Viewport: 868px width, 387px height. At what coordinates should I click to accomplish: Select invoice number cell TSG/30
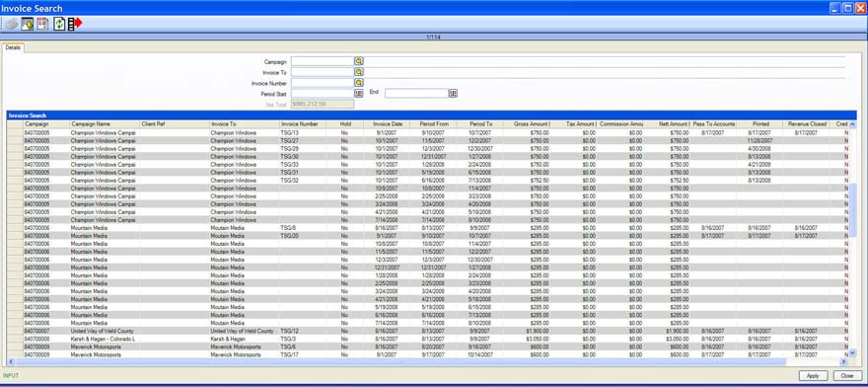click(x=302, y=156)
